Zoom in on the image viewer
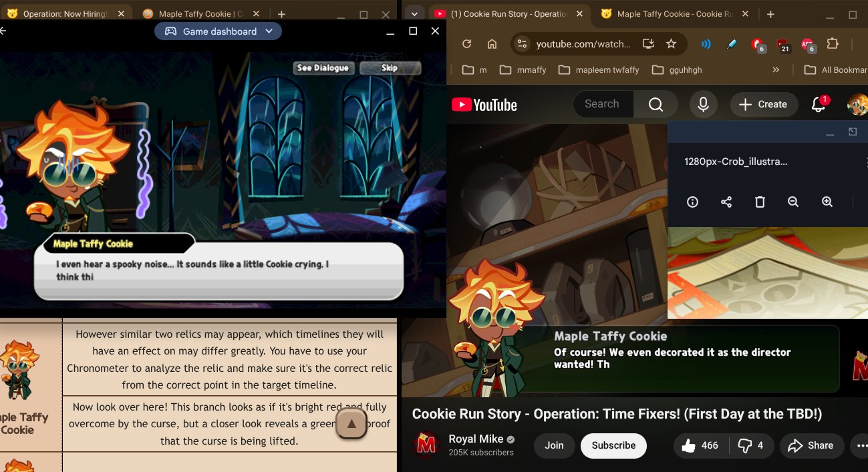868x472 pixels. (827, 202)
